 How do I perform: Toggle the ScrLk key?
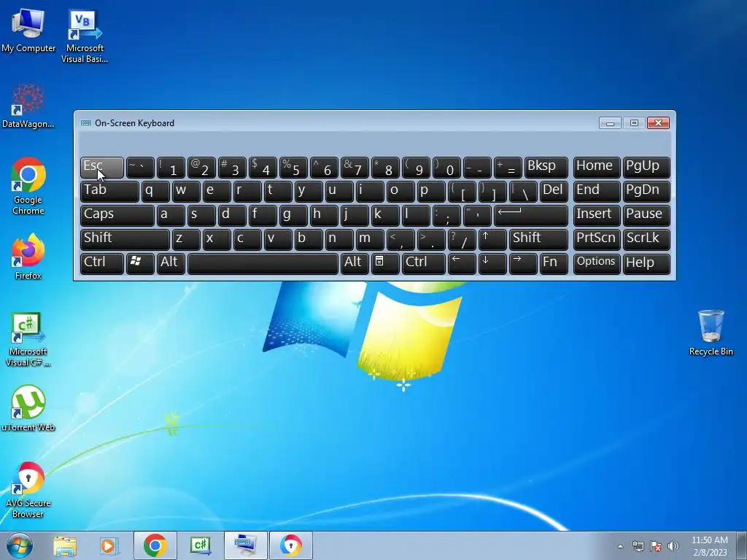point(646,239)
